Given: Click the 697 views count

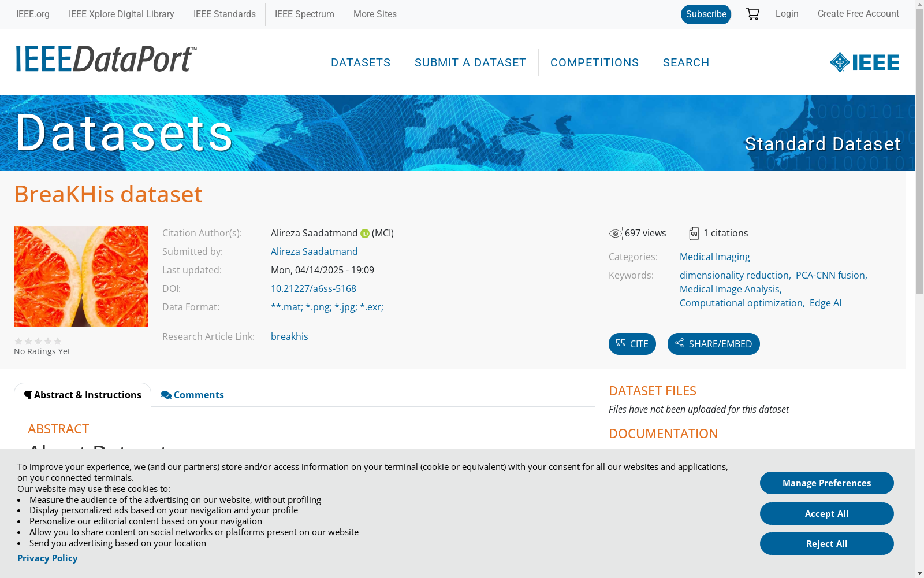Looking at the screenshot, I should pyautogui.click(x=645, y=233).
